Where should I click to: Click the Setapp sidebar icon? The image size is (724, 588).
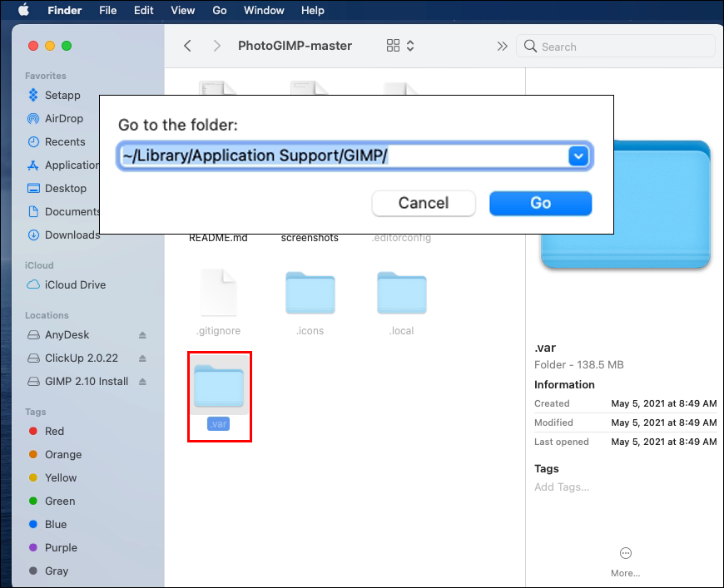[33, 95]
